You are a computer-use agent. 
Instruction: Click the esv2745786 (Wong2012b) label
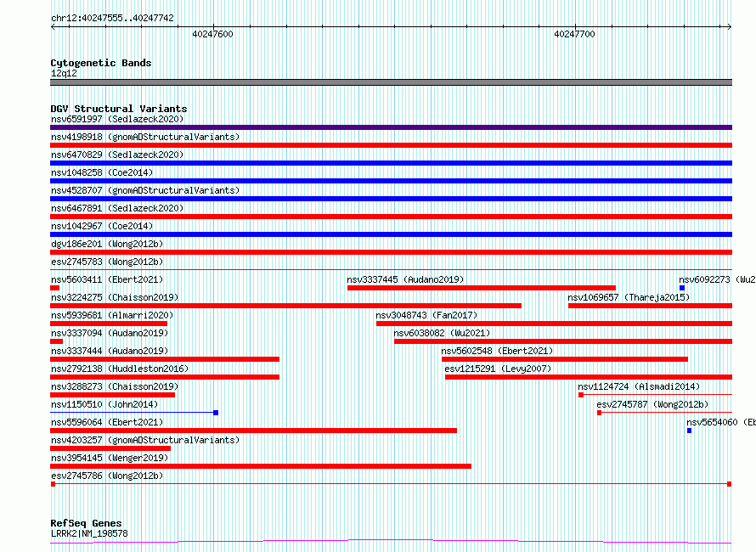pyautogui.click(x=107, y=476)
